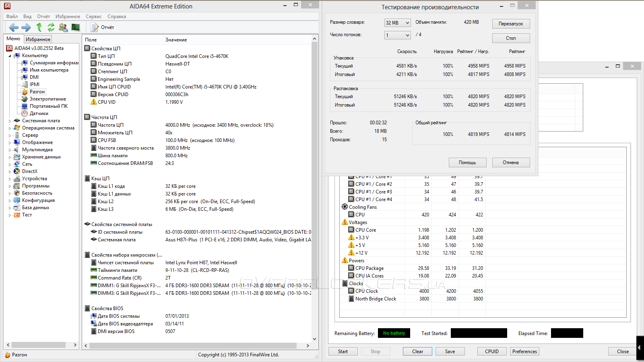Click the DMI tree icon
This screenshot has height=362, width=644.
[x=25, y=77]
